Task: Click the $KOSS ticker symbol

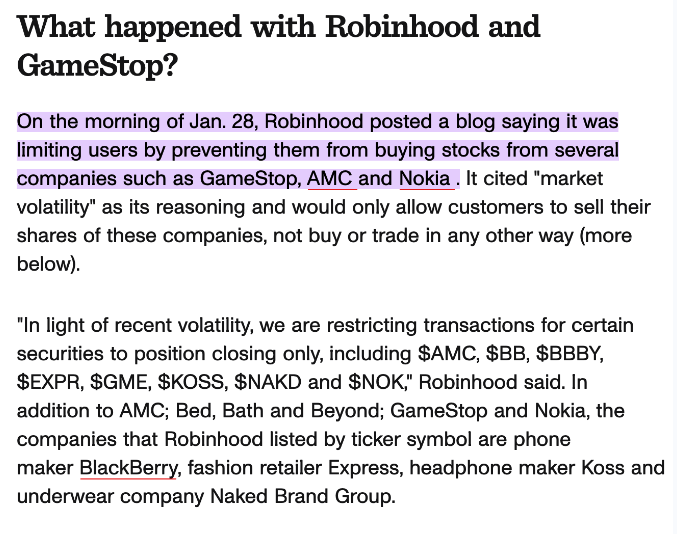Action: point(196,382)
